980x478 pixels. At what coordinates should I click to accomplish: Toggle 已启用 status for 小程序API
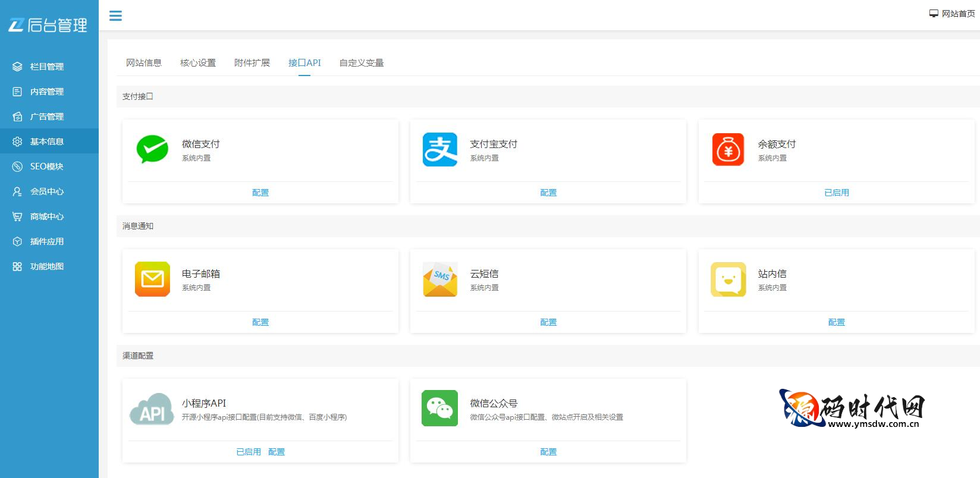coord(249,452)
